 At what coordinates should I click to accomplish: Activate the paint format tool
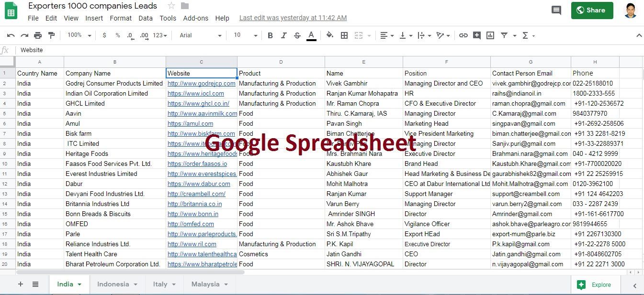[x=51, y=35]
